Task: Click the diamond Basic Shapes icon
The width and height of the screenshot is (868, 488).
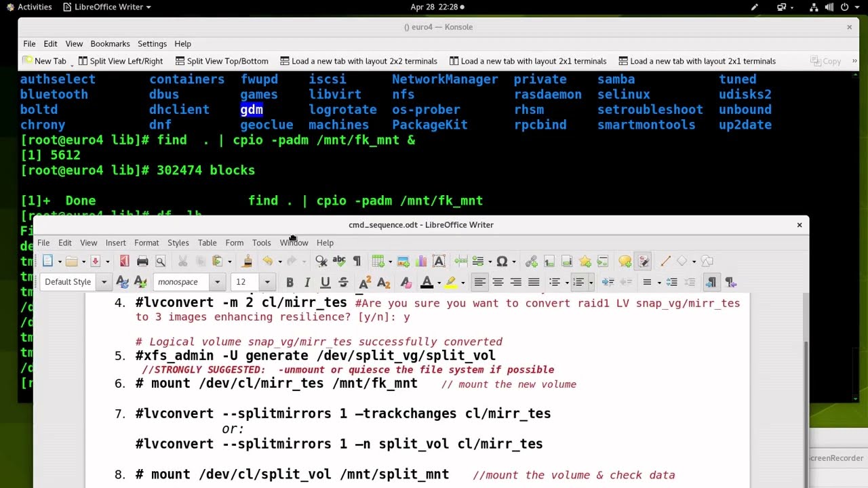Action: pyautogui.click(x=682, y=261)
